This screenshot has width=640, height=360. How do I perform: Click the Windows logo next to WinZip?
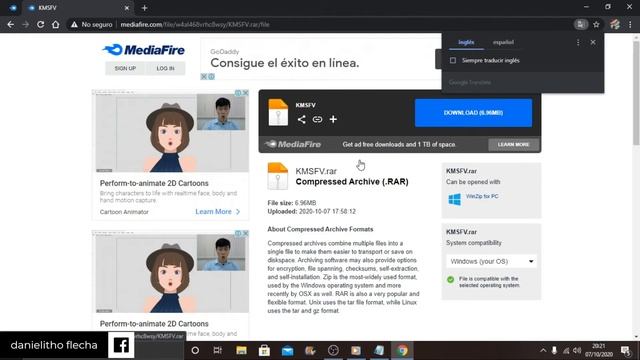[x=454, y=199]
